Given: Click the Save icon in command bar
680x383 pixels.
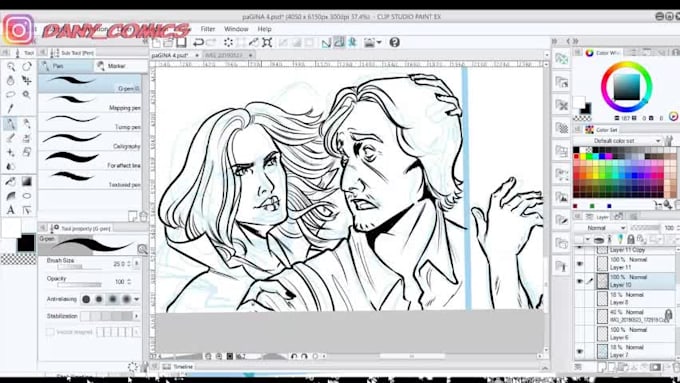Looking at the screenshot, I should coord(181,42).
